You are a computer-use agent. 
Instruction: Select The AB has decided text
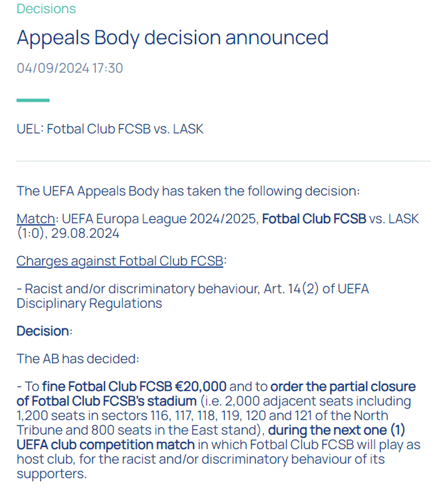click(x=78, y=359)
